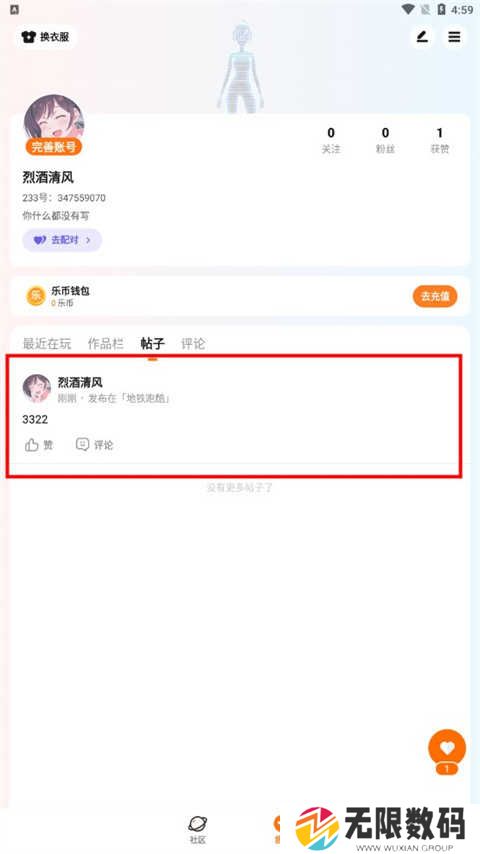Viewport: 480px width, 854px height.
Task: Tap the large profile avatar picture
Action: (54, 120)
